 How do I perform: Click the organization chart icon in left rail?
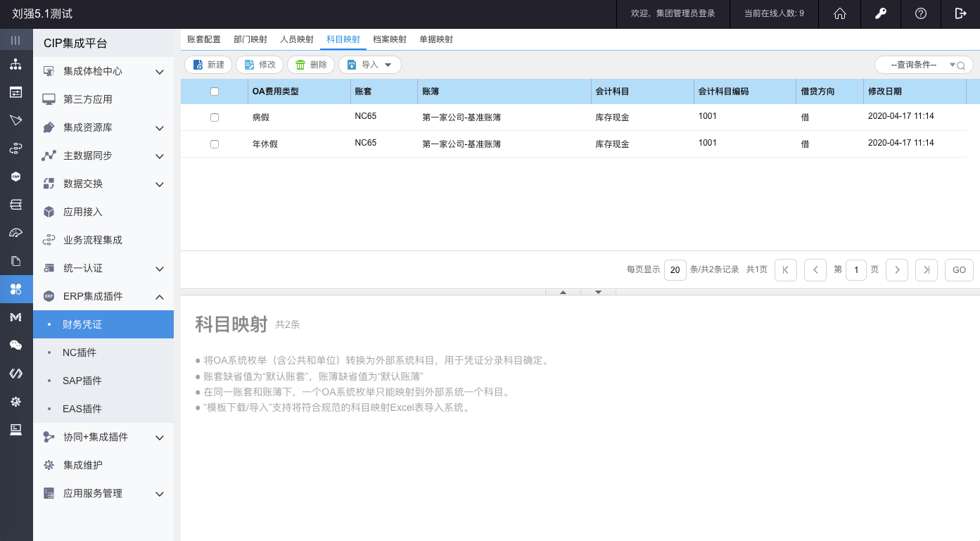(x=15, y=65)
